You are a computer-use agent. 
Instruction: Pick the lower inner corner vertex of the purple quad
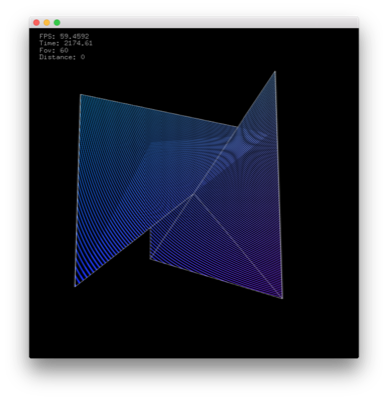(150, 258)
